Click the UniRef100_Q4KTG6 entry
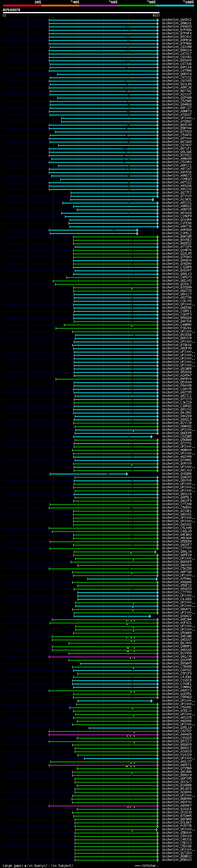Screen dimensions: 197x868 pyautogui.click(x=177, y=321)
